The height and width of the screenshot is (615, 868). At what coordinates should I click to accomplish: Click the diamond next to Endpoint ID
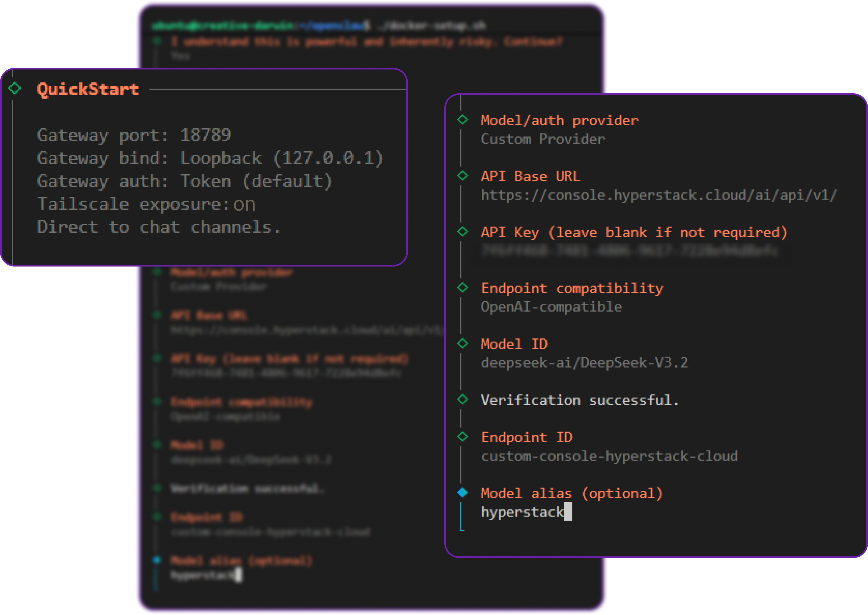click(x=463, y=437)
